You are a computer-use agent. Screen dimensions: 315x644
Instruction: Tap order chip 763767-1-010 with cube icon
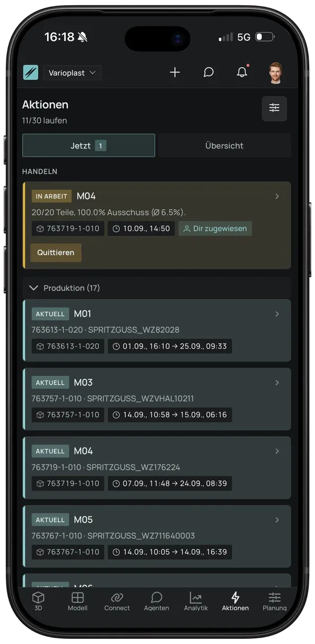click(68, 552)
